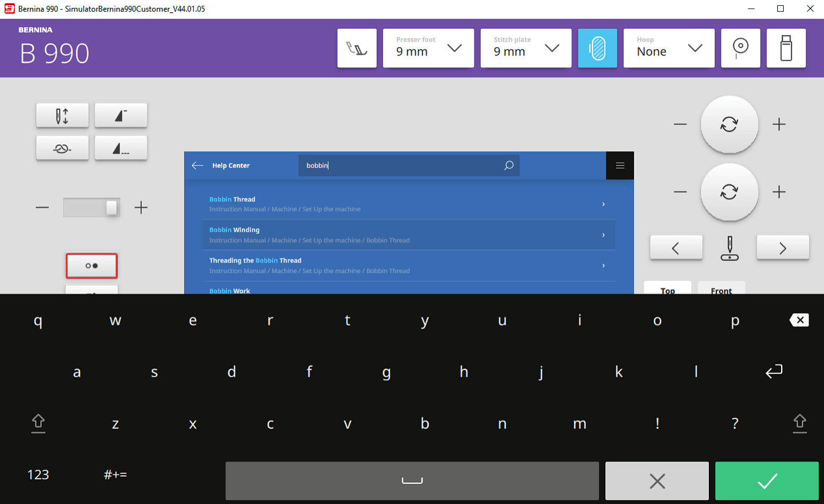Click minus beside lower multifunction knob
This screenshot has width=824, height=504.
pyautogui.click(x=680, y=192)
